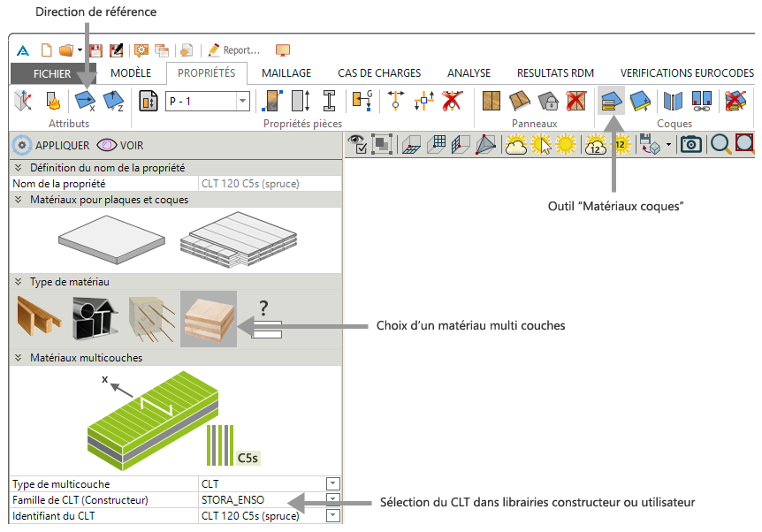Switch to the back-plane grid view
762x532 pixels.
pos(437,144)
